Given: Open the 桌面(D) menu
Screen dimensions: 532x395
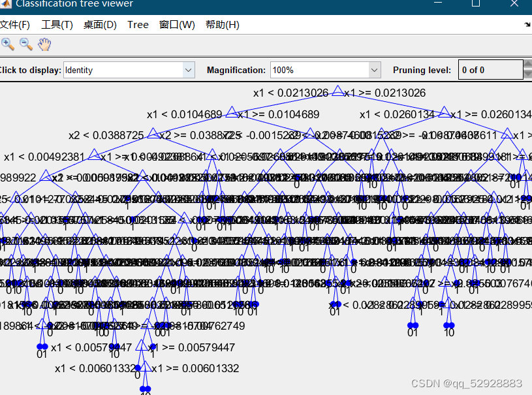Looking at the screenshot, I should point(100,25).
